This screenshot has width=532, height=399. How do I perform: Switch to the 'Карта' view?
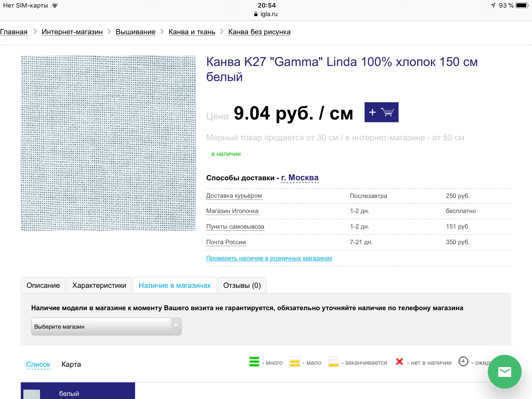click(x=71, y=364)
